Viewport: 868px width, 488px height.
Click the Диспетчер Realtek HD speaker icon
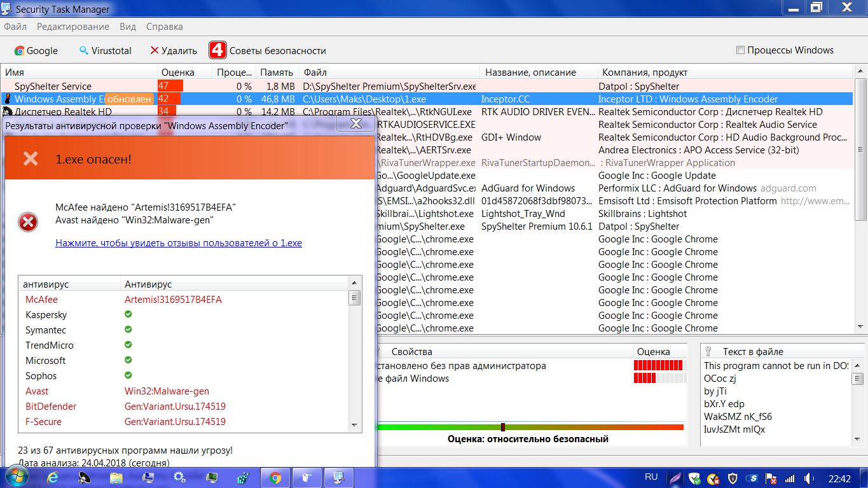tap(8, 112)
